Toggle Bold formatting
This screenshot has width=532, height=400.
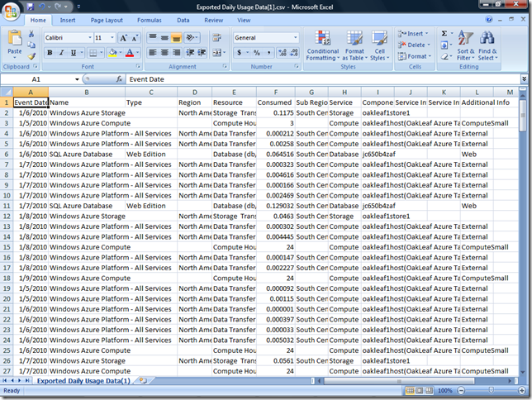(x=50, y=53)
